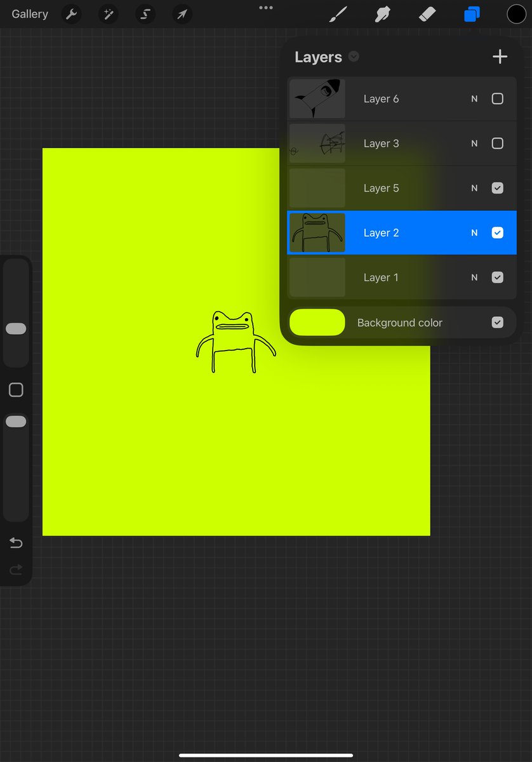Open blend mode N for Layer 6
Screen dimensions: 532x762
pos(474,98)
